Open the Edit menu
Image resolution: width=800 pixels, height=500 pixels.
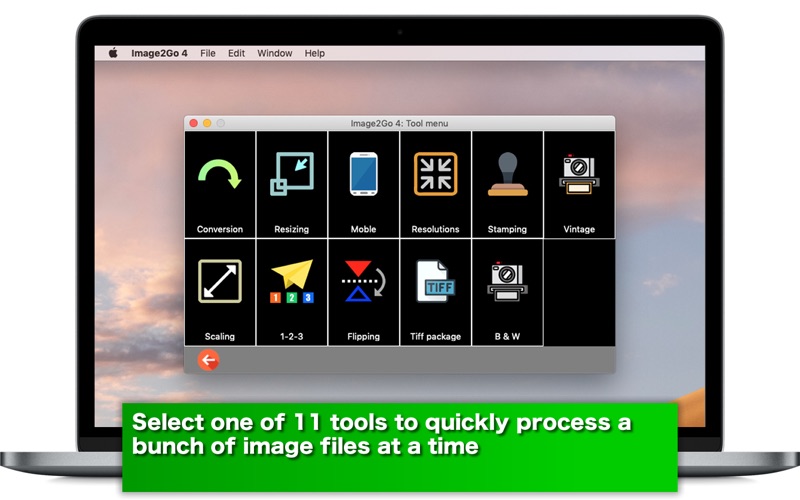click(236, 53)
